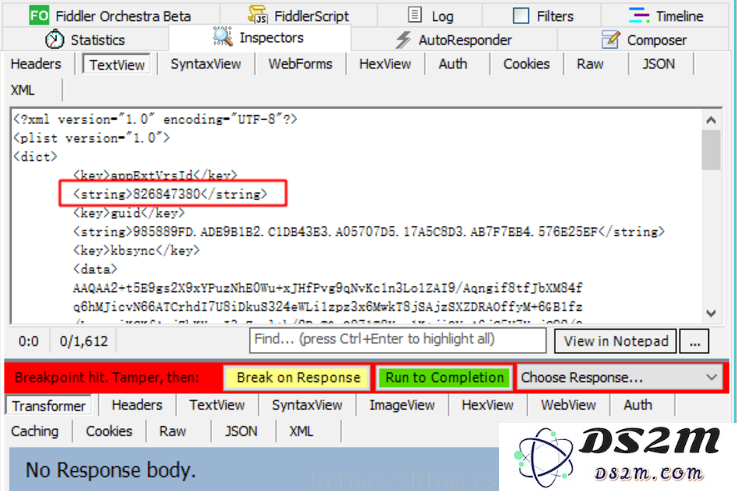Screen dimensions: 737x491
Task: Click the request text view scrollbar thumb
Action: pyautogui.click(x=711, y=149)
